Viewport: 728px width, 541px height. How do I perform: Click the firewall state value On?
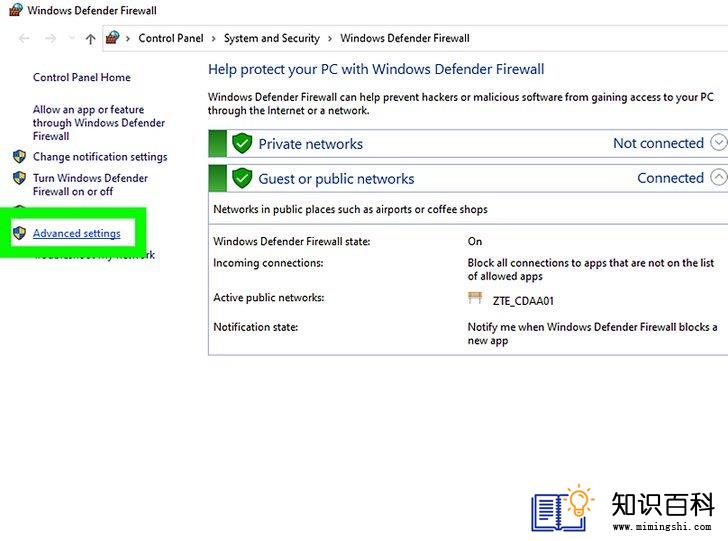pyautogui.click(x=474, y=241)
